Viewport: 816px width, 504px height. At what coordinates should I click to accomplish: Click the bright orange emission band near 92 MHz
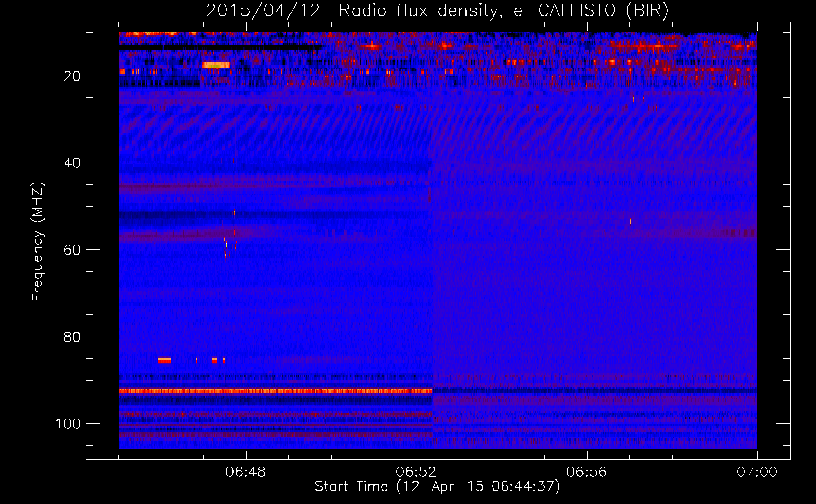275,391
